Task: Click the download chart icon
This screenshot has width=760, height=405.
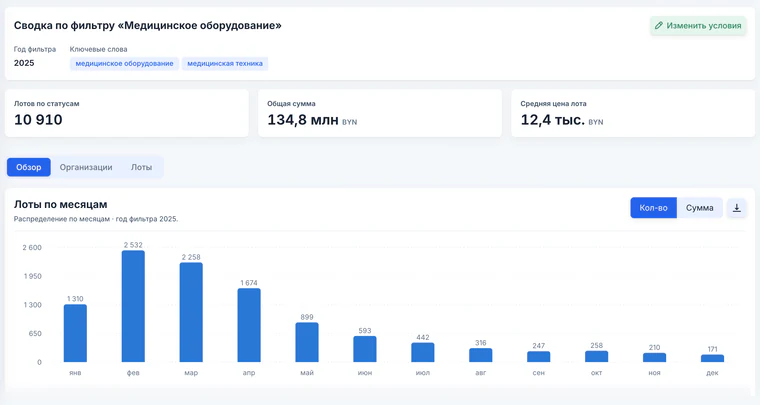Action: tap(736, 208)
